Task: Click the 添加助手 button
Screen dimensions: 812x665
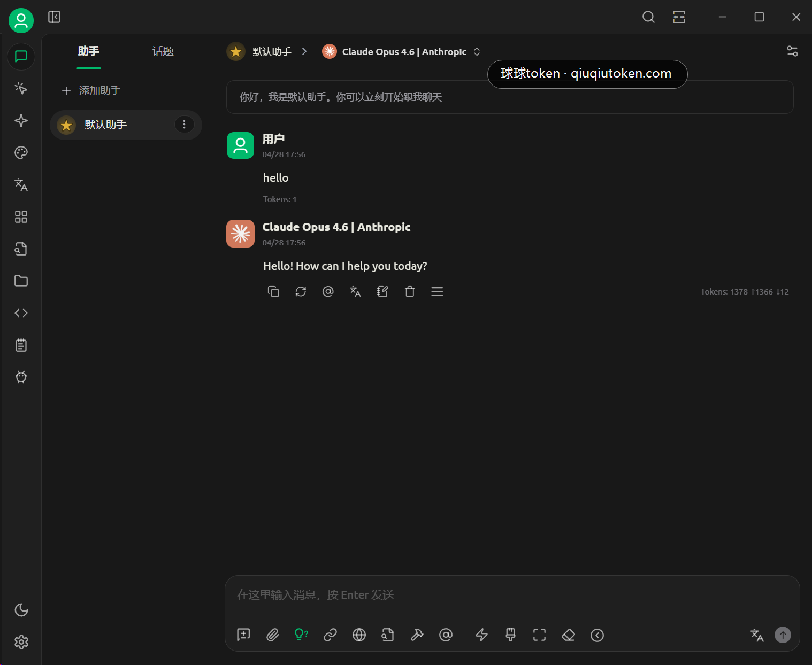Action: (92, 90)
